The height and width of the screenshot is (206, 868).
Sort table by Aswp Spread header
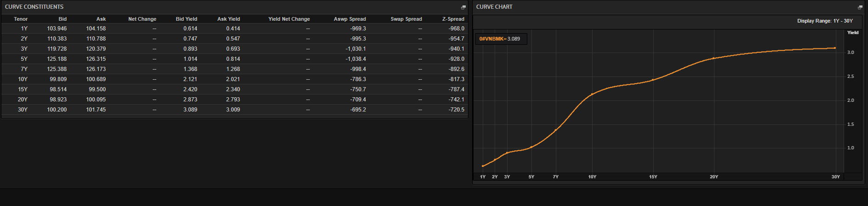point(349,19)
